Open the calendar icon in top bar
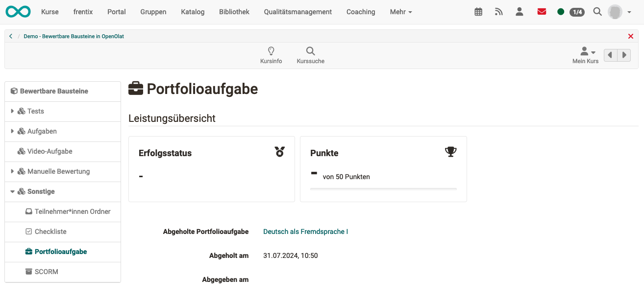The width and height of the screenshot is (644, 301). [478, 11]
